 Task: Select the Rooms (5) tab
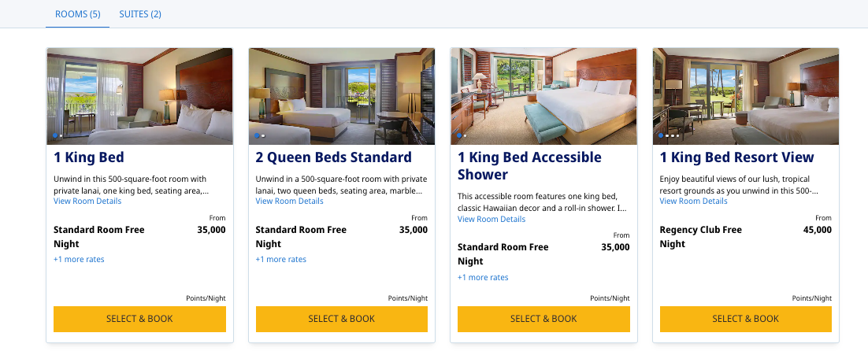point(77,14)
